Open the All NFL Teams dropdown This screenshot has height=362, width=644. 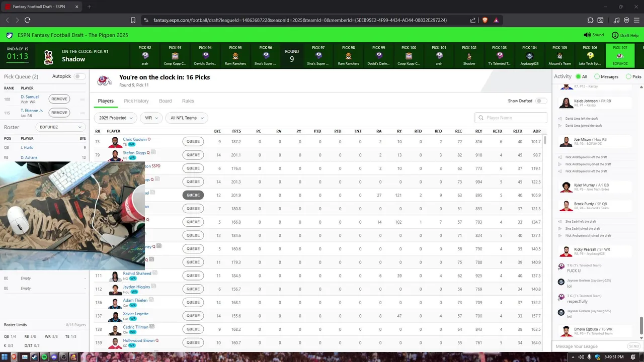pos(186,118)
